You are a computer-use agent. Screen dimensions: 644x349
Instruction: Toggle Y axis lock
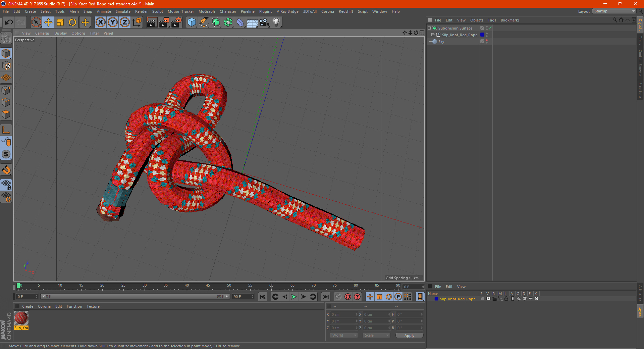[113, 22]
